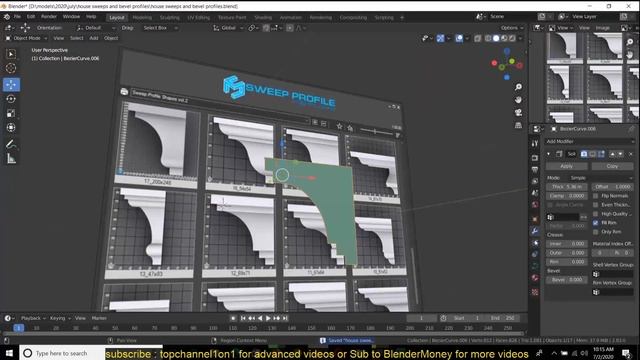Jump to the timeline end frame
The width and height of the screenshot is (640, 360).
point(285,318)
